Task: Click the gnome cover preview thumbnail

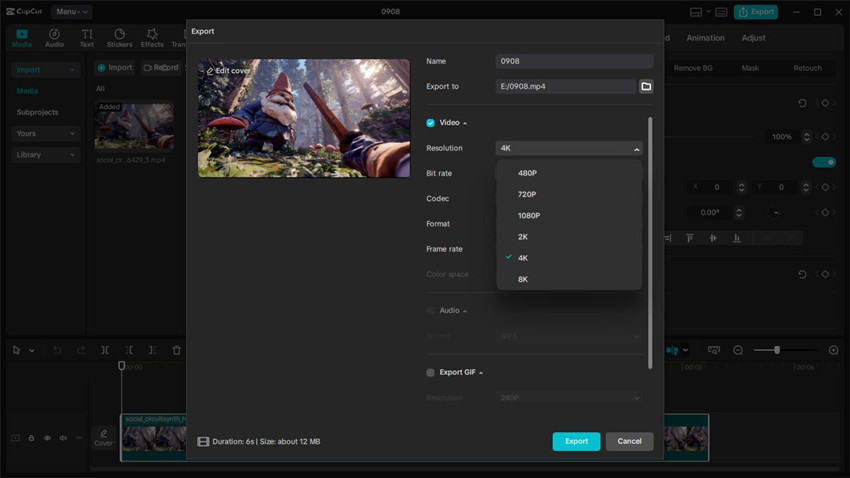Action: (304, 118)
